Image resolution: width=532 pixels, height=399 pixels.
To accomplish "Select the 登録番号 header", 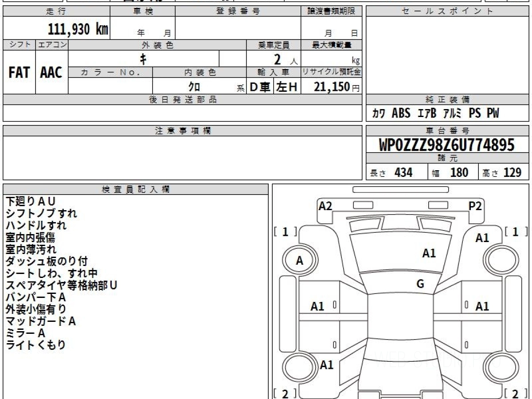I will pos(238,12).
